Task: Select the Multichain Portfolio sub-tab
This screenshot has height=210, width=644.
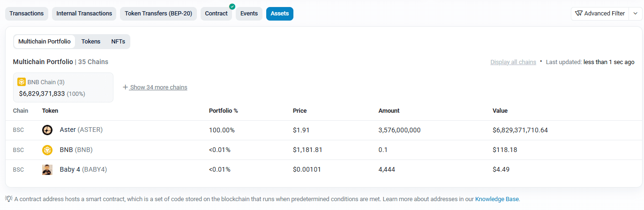Action: tap(45, 42)
